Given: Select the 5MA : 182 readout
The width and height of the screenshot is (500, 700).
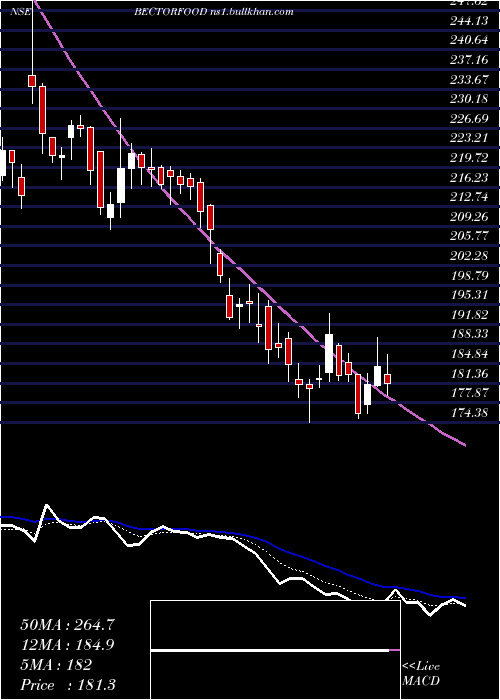Looking at the screenshot, I should pos(56,665).
